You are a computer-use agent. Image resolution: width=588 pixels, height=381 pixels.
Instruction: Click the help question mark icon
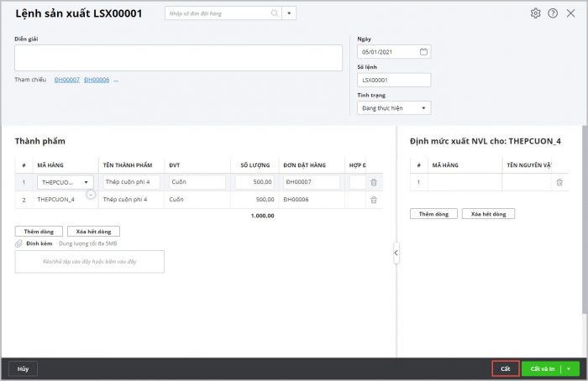tap(553, 13)
